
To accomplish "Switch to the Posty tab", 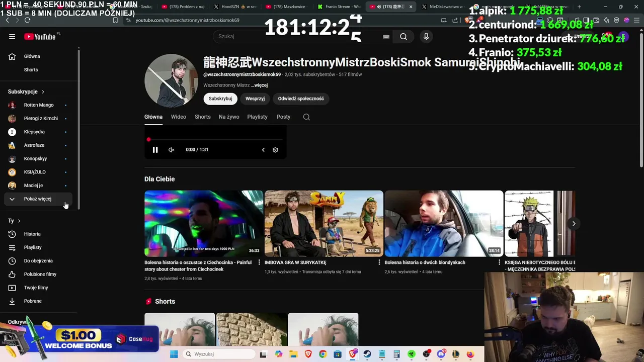I will 284,117.
